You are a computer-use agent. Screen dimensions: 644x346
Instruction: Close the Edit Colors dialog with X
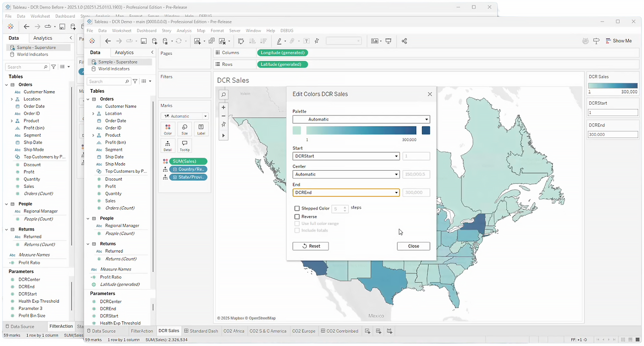(430, 94)
